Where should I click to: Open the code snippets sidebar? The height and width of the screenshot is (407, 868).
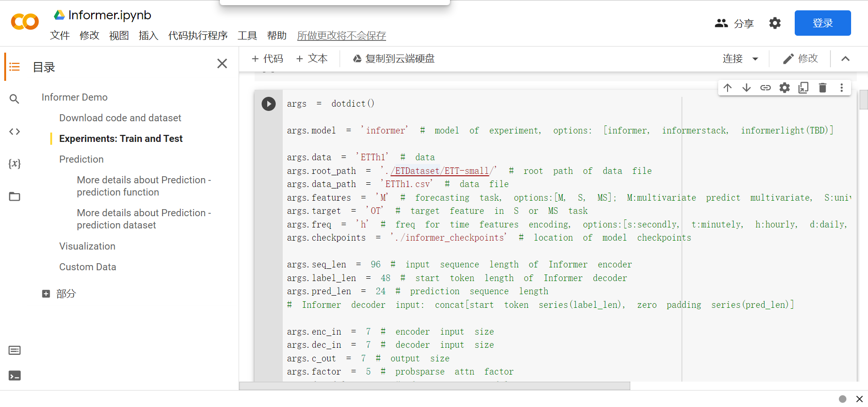[x=14, y=132]
